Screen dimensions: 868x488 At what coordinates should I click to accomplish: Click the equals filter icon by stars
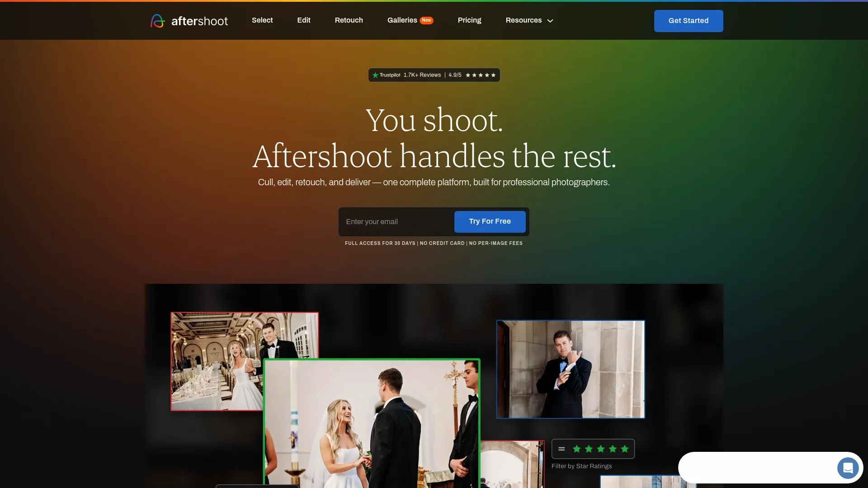561,449
